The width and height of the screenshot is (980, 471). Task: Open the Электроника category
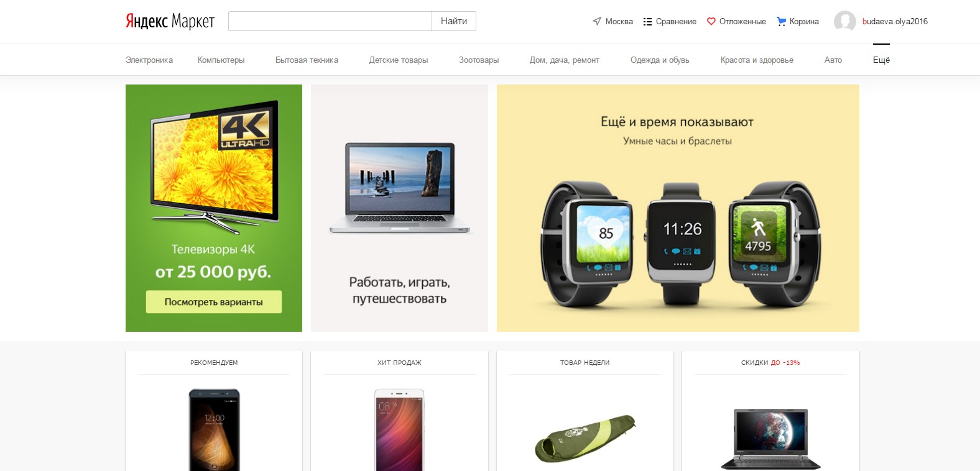[149, 60]
